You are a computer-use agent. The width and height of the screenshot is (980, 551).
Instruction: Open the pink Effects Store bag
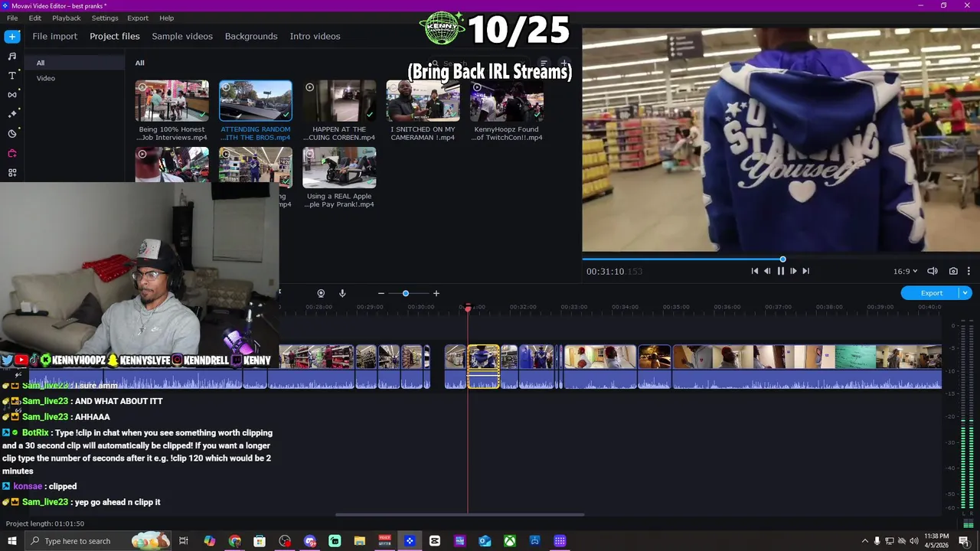(x=11, y=153)
